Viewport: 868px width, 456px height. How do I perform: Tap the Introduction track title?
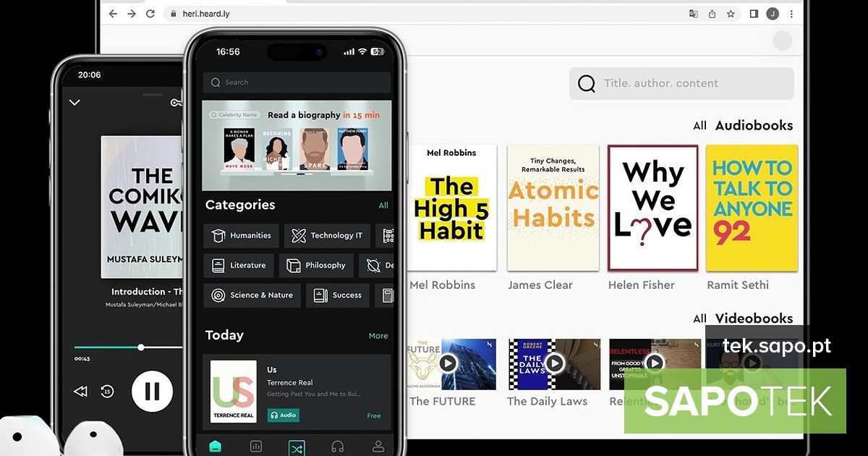click(x=147, y=292)
